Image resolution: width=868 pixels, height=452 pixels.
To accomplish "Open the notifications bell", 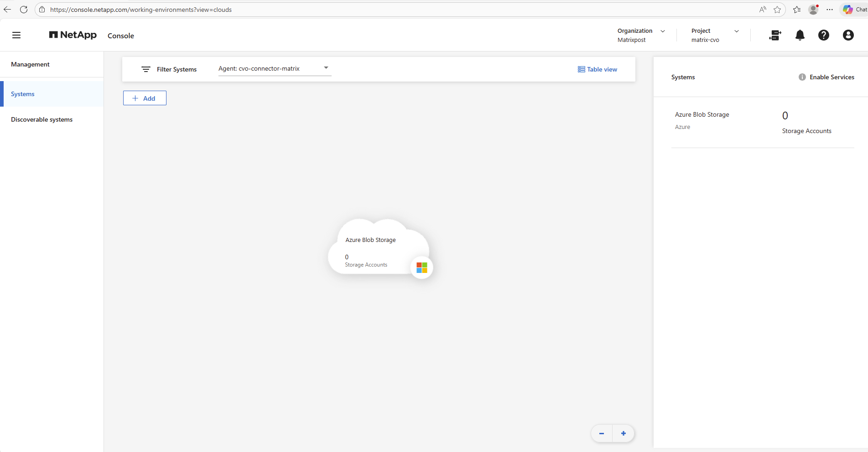I will point(800,35).
